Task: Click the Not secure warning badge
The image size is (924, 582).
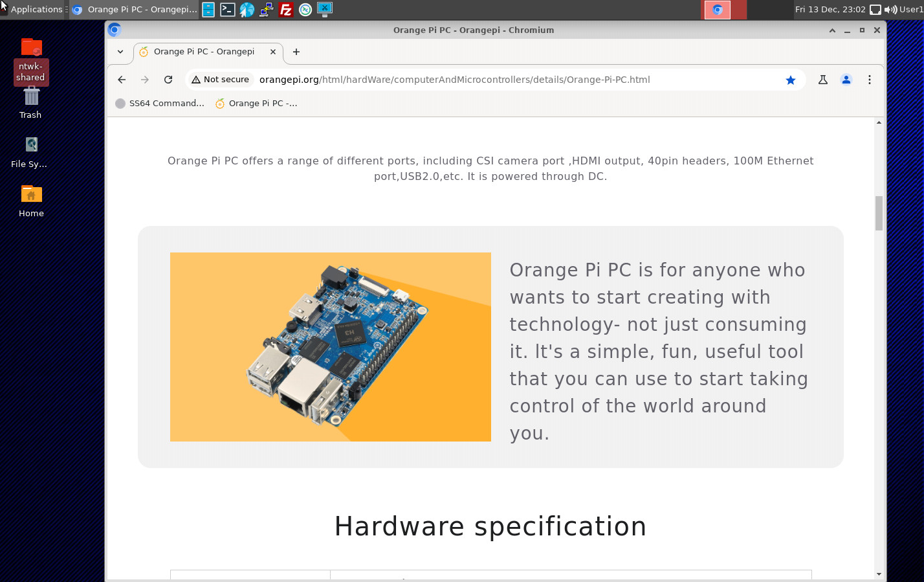Action: click(x=220, y=79)
